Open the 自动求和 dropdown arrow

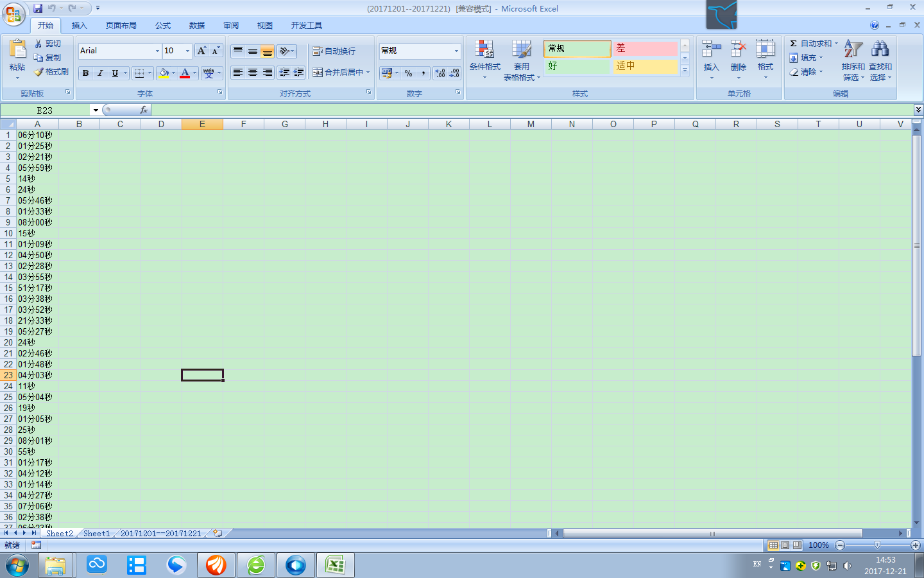(836, 44)
